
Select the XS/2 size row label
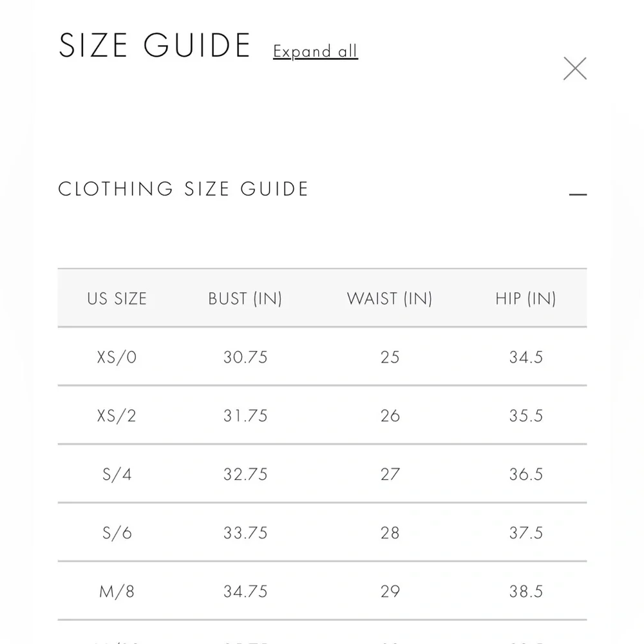pos(117,416)
